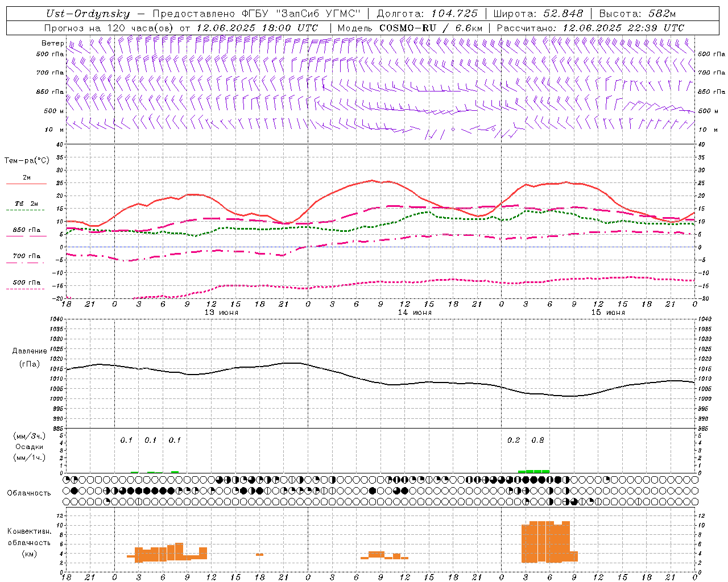Select the "Рассчитано: 12.06.2025 22:39 UTC" timestamp
The image size is (728, 582).
(590, 28)
